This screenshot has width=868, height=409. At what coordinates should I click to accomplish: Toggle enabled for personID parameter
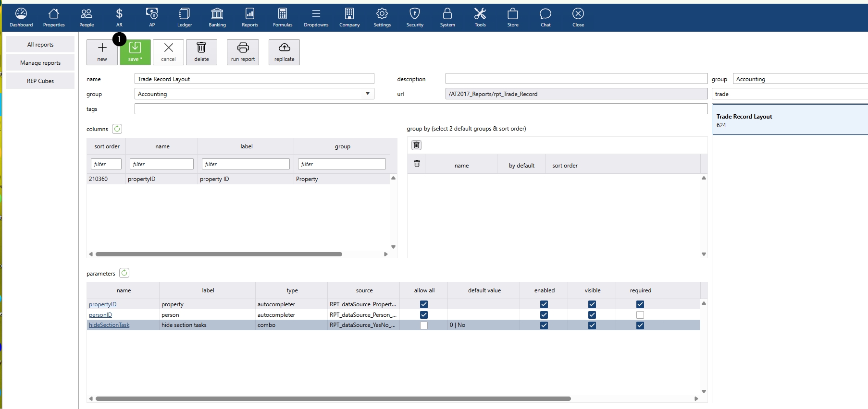[x=544, y=315]
